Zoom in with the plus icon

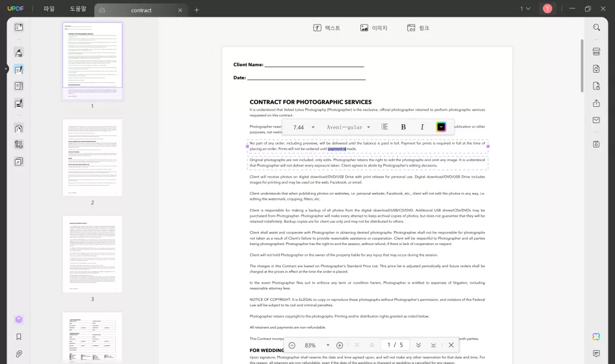pyautogui.click(x=340, y=345)
